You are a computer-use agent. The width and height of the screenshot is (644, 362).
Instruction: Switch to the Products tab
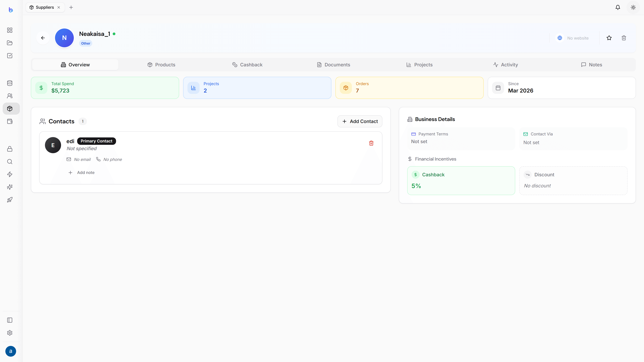161,65
